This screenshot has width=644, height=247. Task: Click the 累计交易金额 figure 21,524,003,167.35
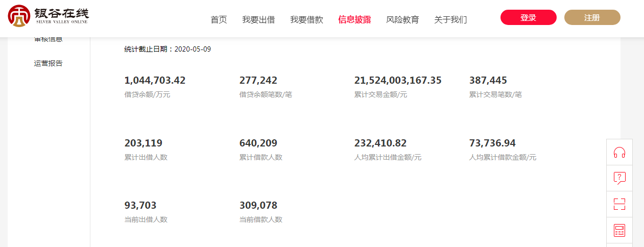[x=398, y=80]
